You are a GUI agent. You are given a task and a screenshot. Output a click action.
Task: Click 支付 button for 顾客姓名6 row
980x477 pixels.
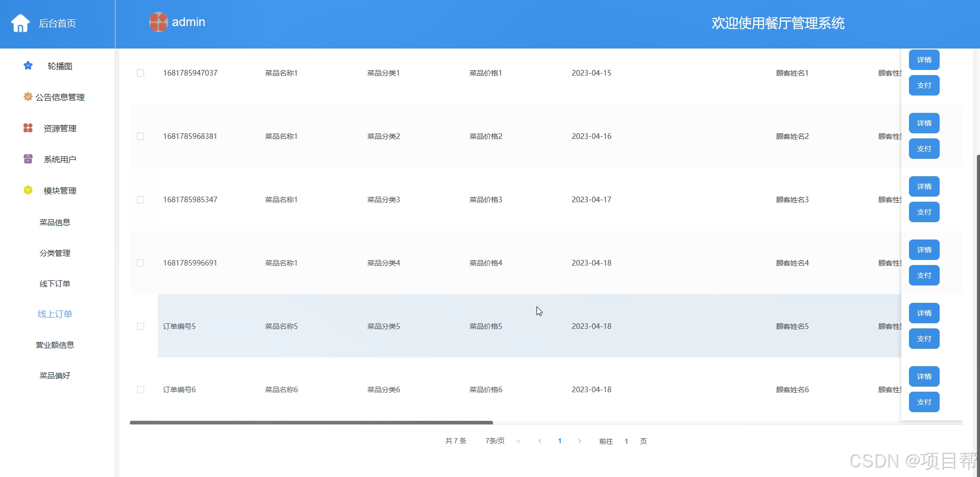pos(924,402)
